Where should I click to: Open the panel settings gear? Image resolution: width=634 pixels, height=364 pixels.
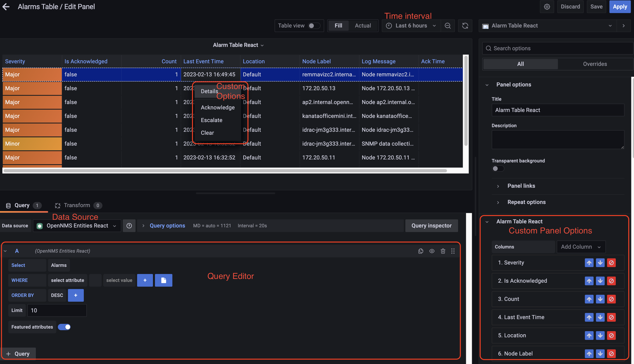547,7
